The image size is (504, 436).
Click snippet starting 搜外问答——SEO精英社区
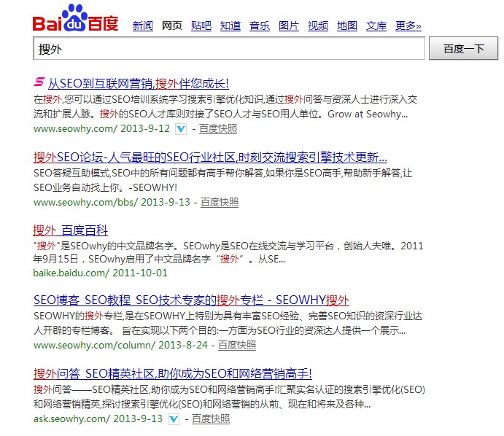229,397
